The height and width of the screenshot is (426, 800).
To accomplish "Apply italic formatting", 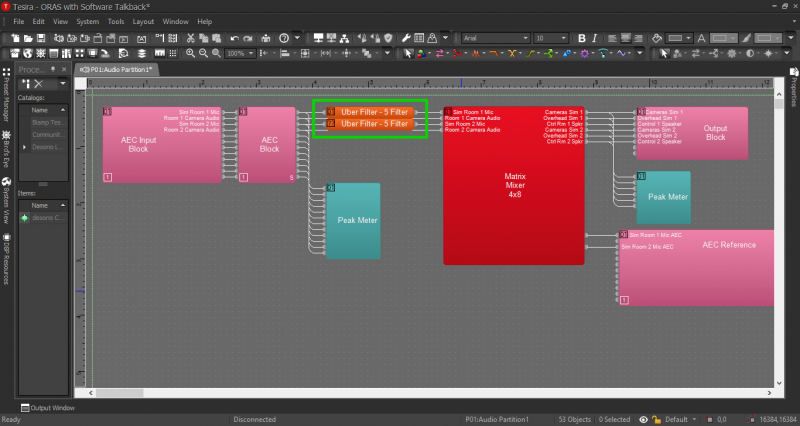I will point(594,38).
